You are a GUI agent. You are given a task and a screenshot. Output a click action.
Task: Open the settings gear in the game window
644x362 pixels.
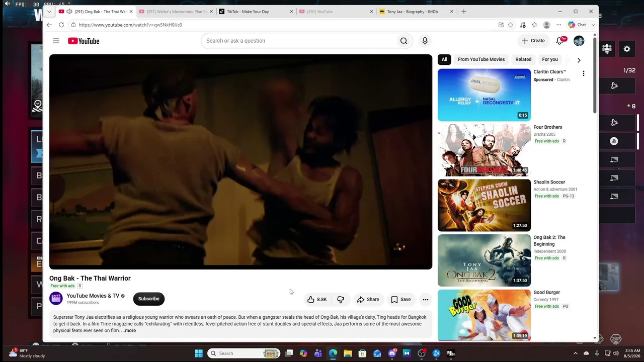click(627, 49)
